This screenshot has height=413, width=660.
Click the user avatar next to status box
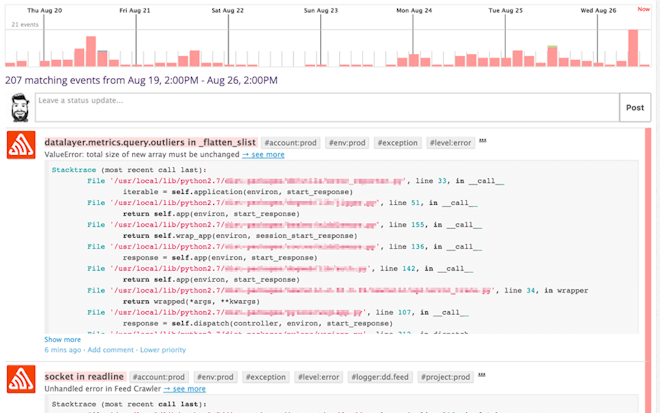[19, 107]
